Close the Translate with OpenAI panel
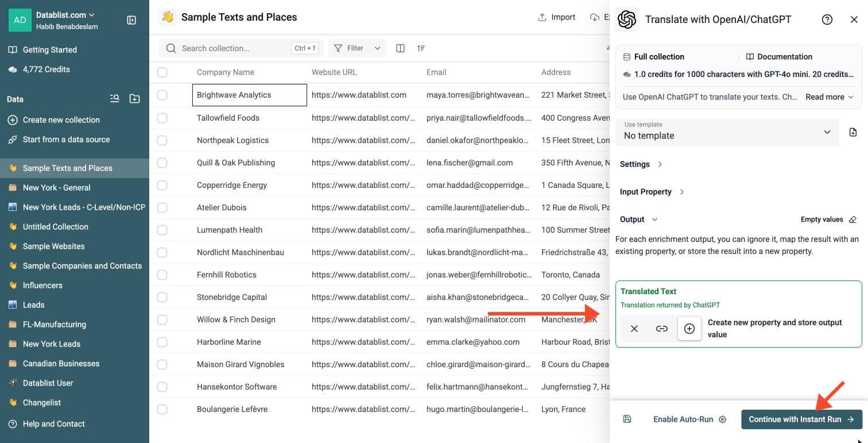868x443 pixels. click(x=854, y=20)
